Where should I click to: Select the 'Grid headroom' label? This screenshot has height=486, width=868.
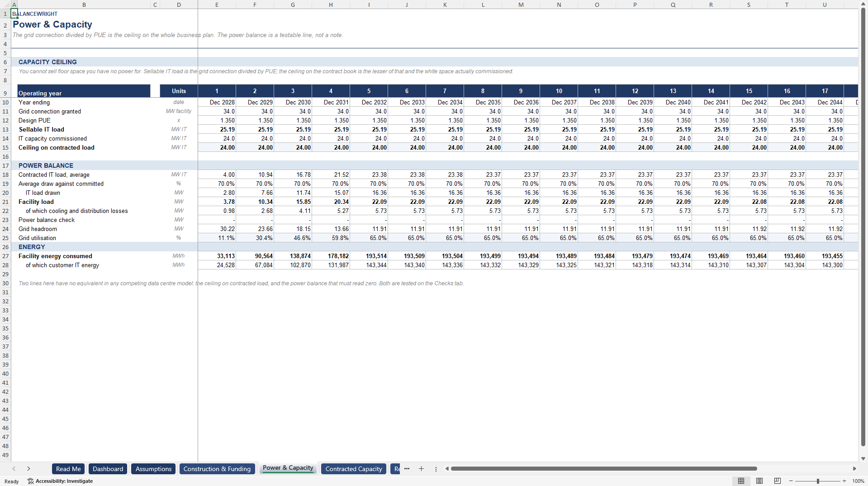38,229
